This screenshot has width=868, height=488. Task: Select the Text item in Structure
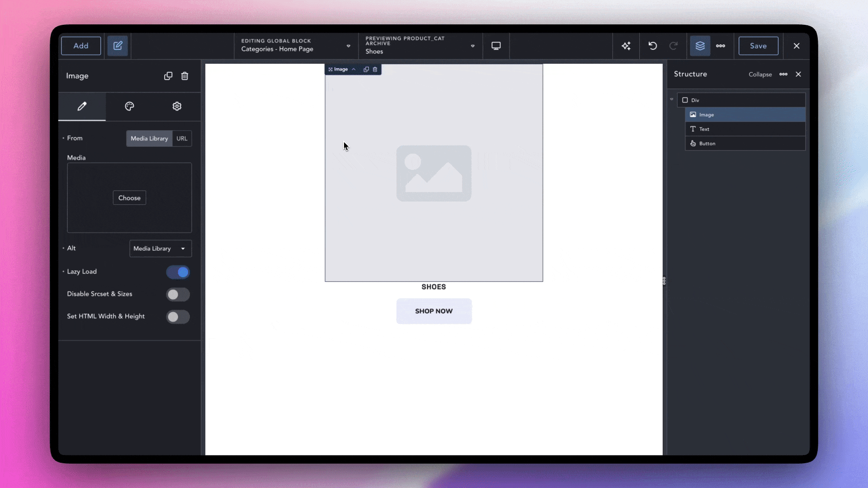tap(704, 129)
